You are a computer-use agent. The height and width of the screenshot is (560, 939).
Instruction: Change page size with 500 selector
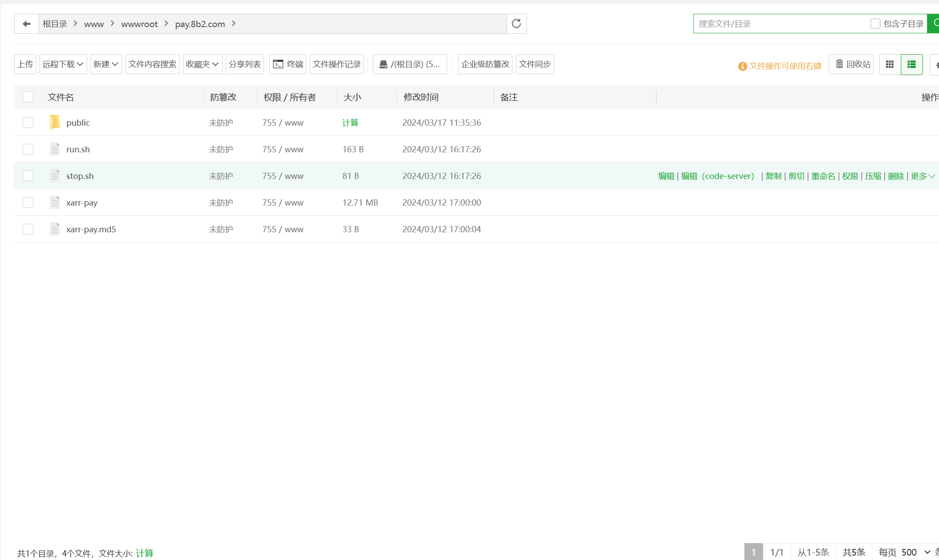tap(912, 552)
